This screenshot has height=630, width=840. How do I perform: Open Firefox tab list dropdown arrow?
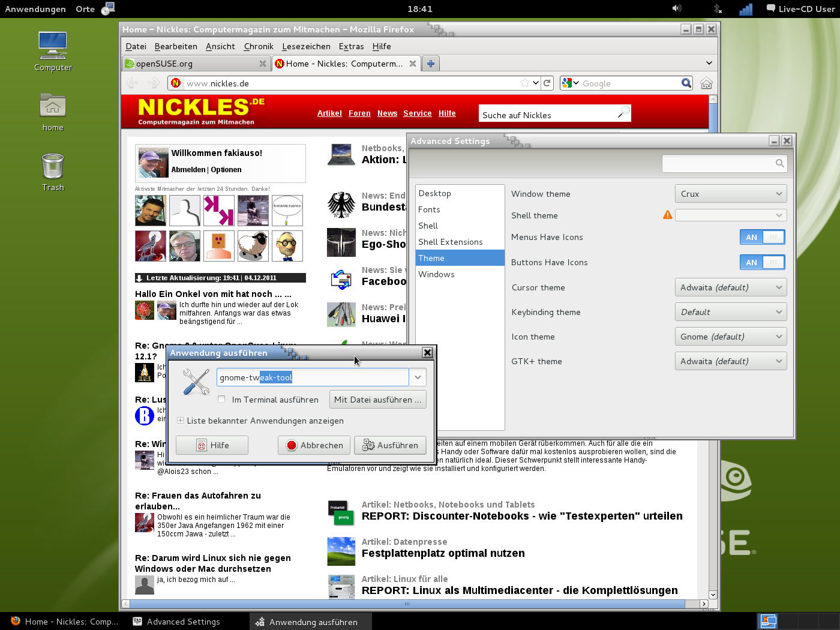709,63
